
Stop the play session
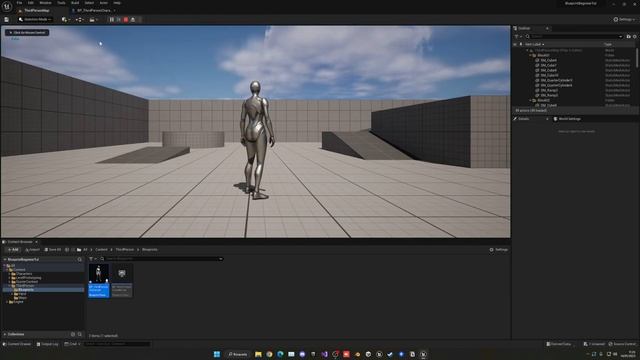126,20
